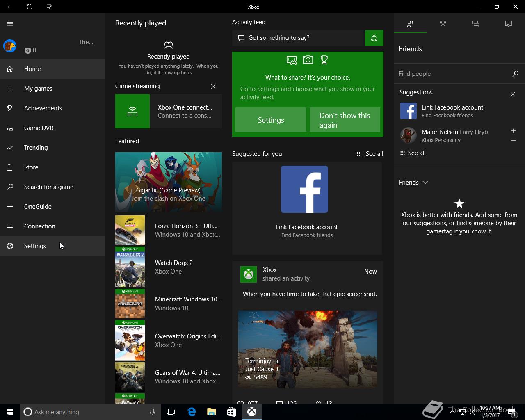Click See all under Suggestions
The height and width of the screenshot is (420, 525).
413,153
